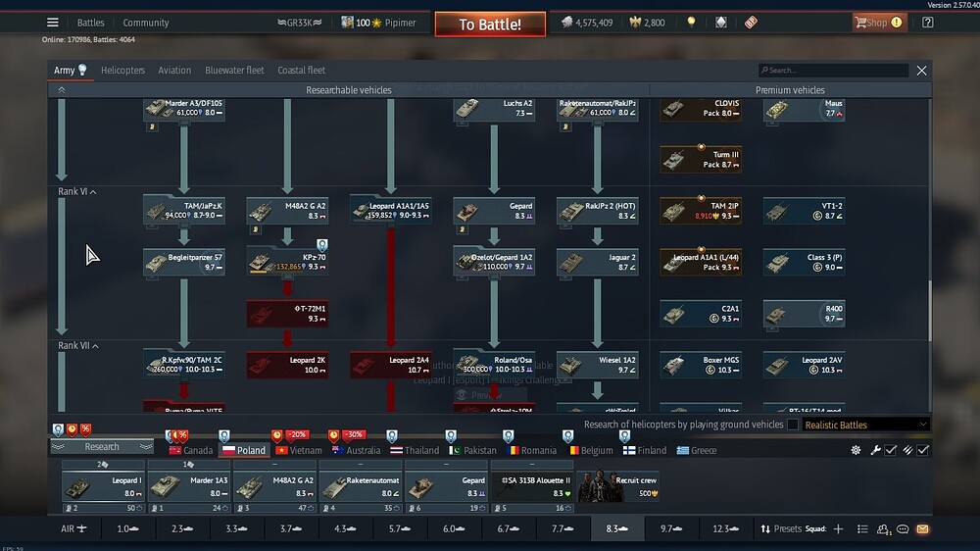
Task: Open the chat bubble icon
Action: (x=903, y=529)
